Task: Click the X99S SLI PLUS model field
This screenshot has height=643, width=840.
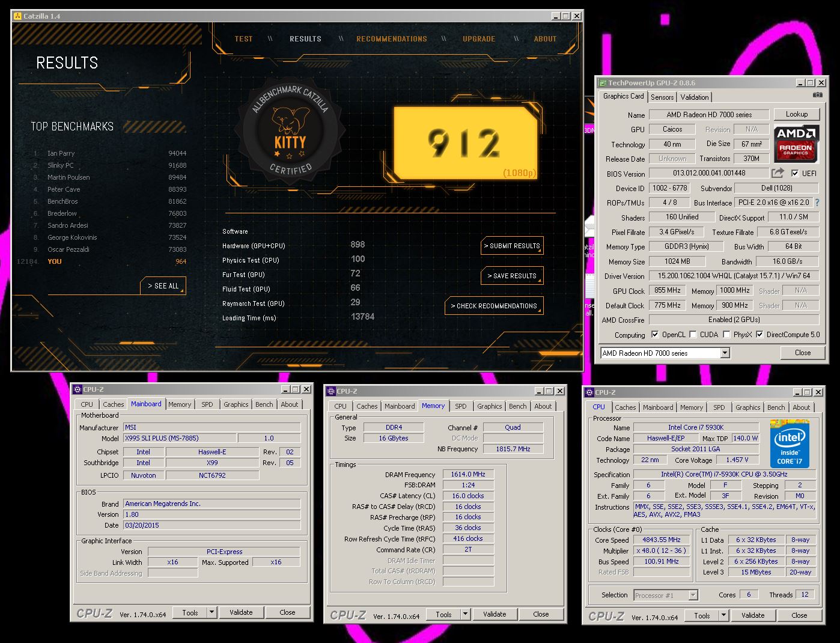Action: click(179, 438)
